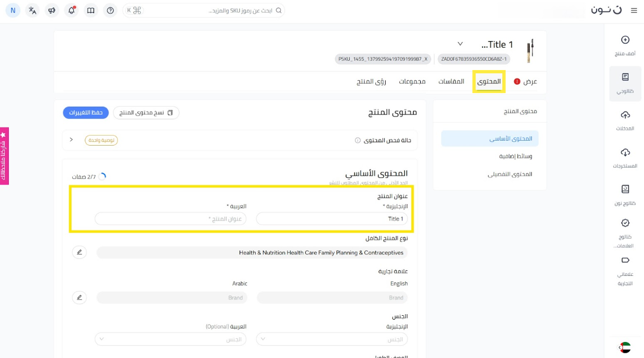The image size is (644, 358).
Task: Expand the product title dropdown chevron
Action: 460,44
